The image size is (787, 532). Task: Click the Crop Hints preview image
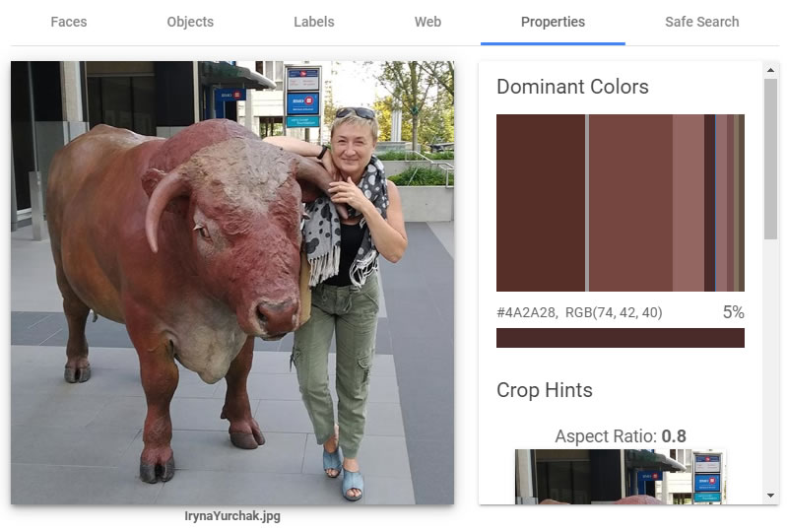(x=621, y=476)
